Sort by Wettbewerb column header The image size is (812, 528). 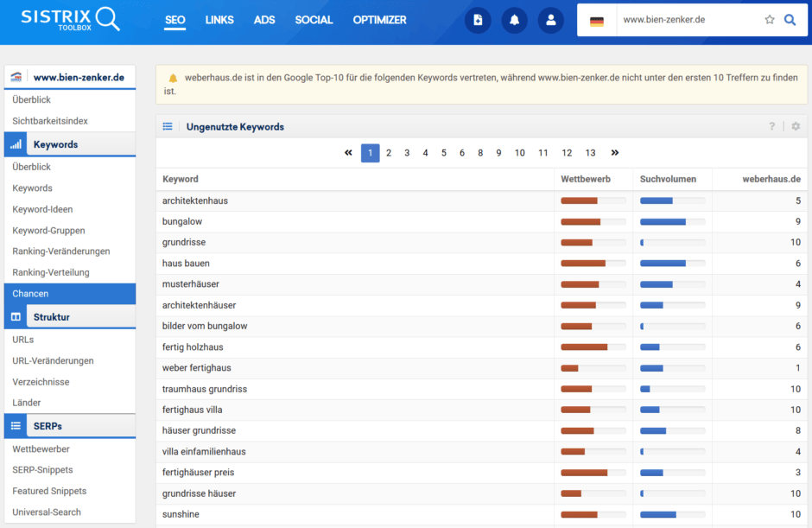[586, 179]
